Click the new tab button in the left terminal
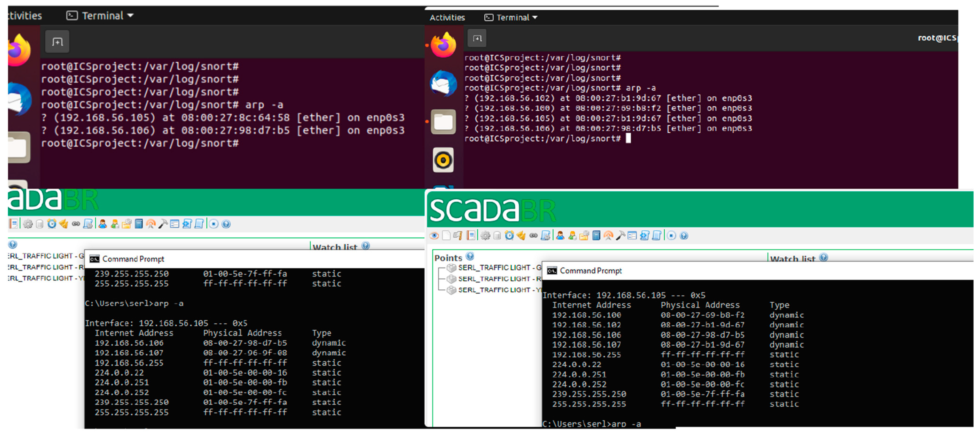Image resolution: width=980 pixels, height=434 pixels. click(x=57, y=42)
